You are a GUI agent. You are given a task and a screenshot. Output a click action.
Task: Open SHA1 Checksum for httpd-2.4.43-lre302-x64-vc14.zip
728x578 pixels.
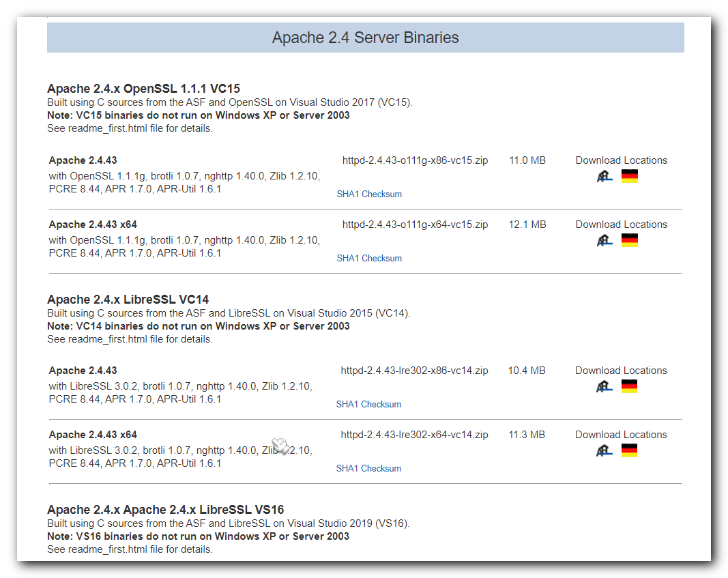click(368, 469)
